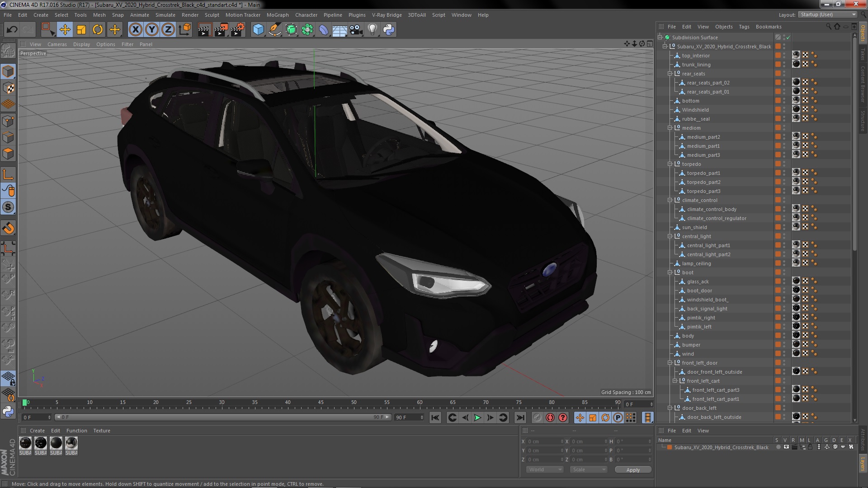Click the Render View clapperboard icon
868x488 pixels.
[x=204, y=30]
